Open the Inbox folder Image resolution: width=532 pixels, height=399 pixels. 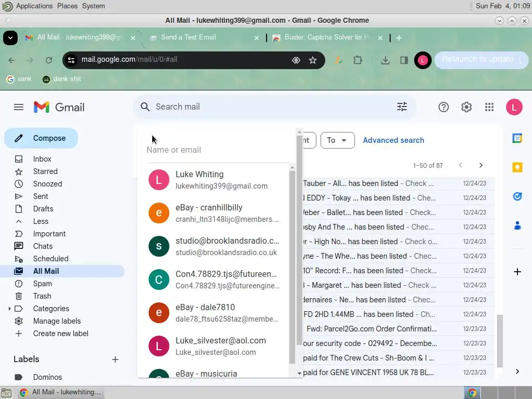pos(42,159)
